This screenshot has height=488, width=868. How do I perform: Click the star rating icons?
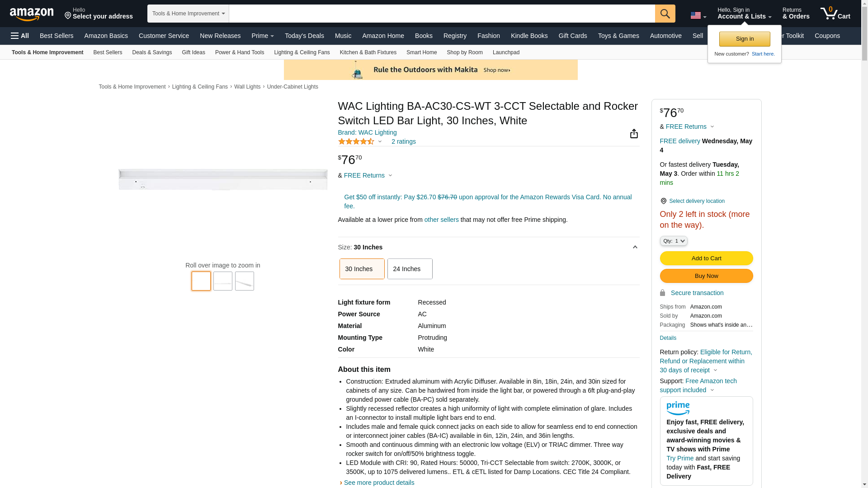tap(356, 141)
